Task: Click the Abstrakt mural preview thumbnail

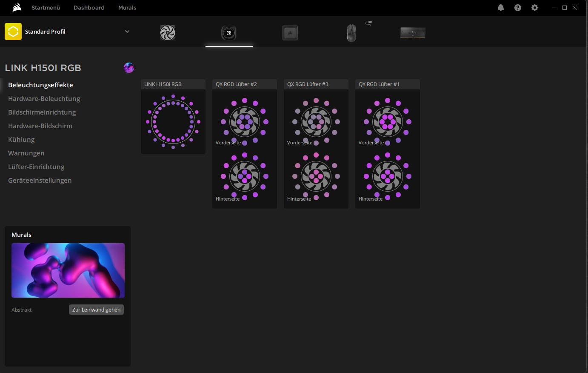Action: 68,270
